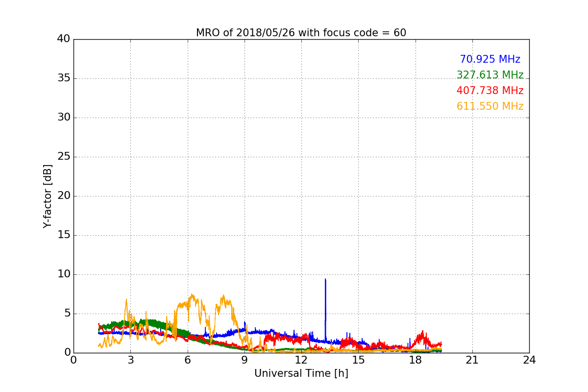
Task: Select the 611.550 MHz legend label
Action: pos(490,106)
